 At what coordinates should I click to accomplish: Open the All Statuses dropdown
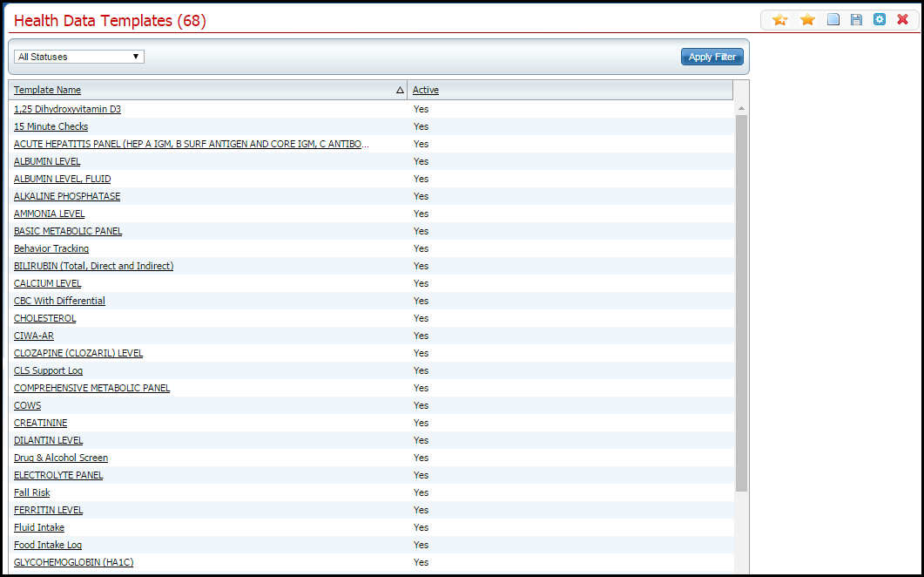(x=78, y=57)
